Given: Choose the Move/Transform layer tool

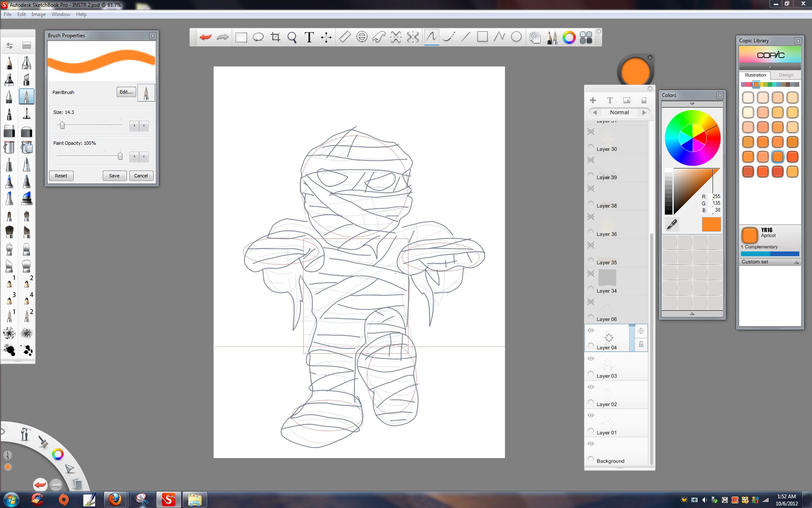Looking at the screenshot, I should [326, 37].
